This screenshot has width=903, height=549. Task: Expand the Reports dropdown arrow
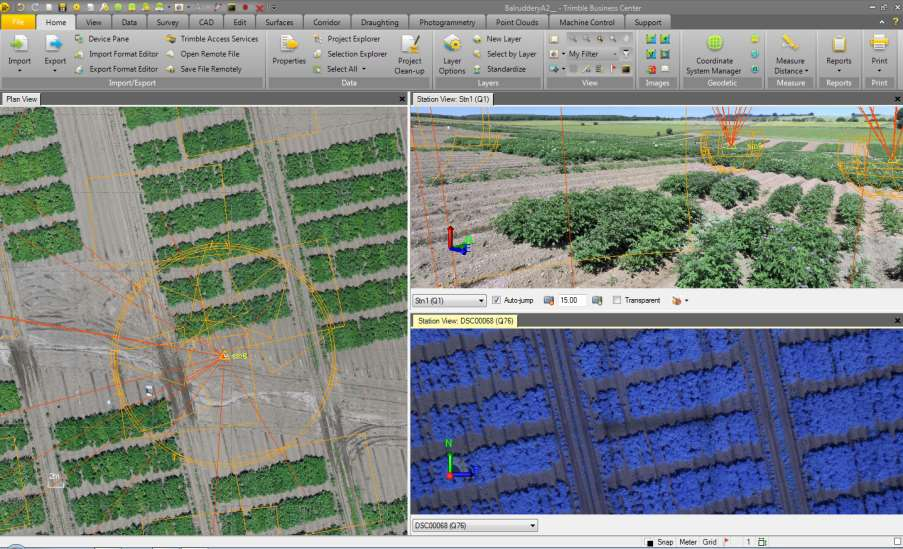(838, 70)
